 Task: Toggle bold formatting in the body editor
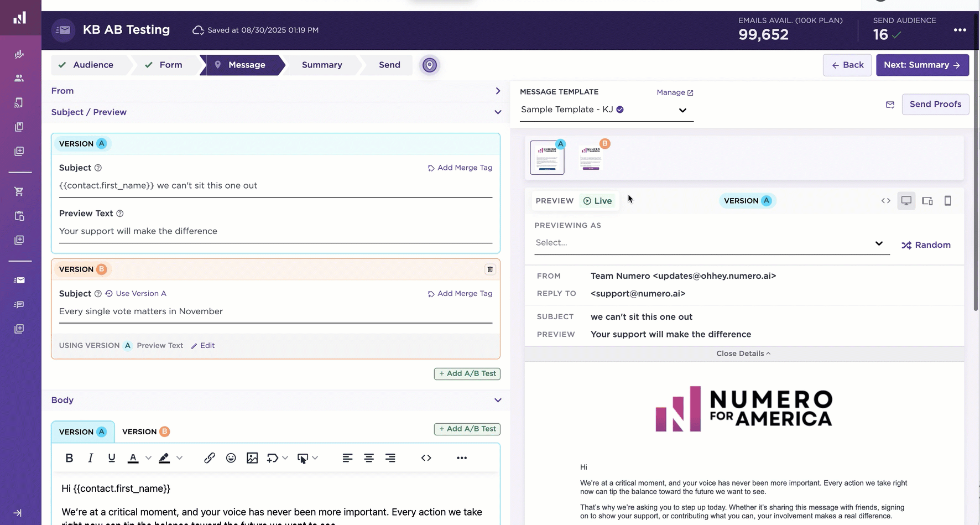(69, 458)
